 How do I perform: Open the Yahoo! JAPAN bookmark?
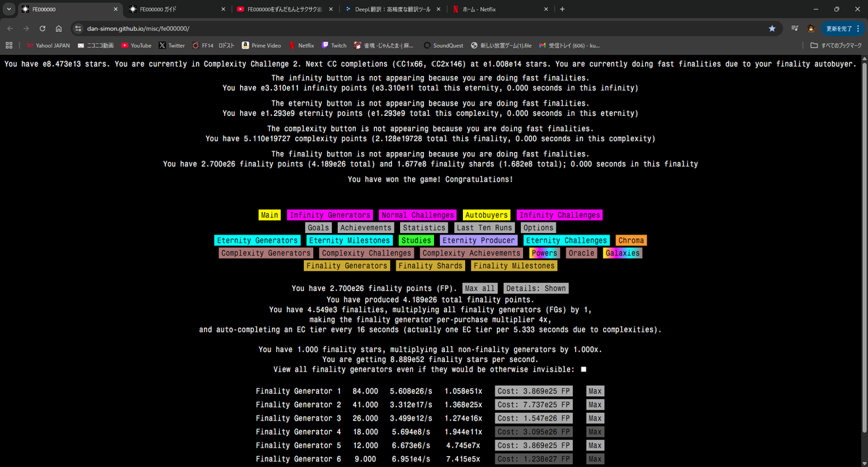[48, 45]
